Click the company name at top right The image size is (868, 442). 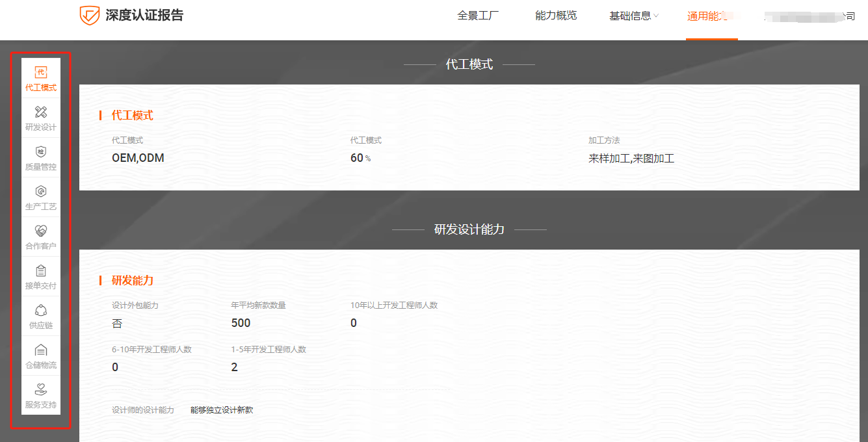click(x=806, y=16)
